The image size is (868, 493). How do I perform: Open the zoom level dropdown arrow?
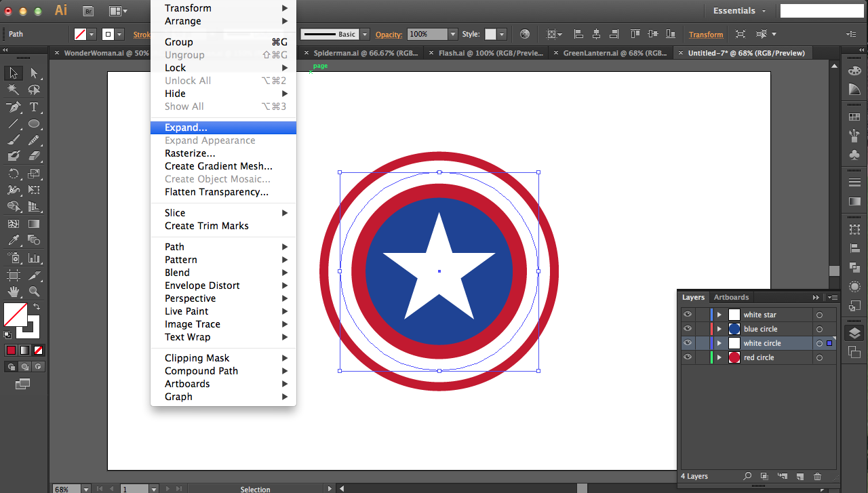pyautogui.click(x=86, y=488)
